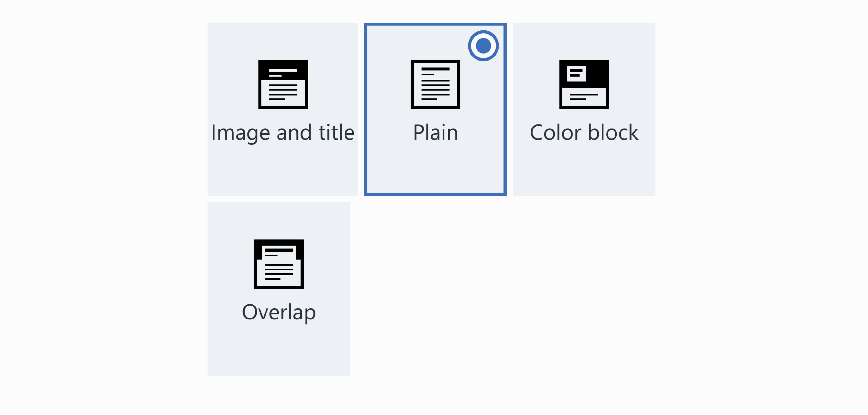Click blank area above Image and title icon
The height and width of the screenshot is (415, 868).
click(x=283, y=40)
